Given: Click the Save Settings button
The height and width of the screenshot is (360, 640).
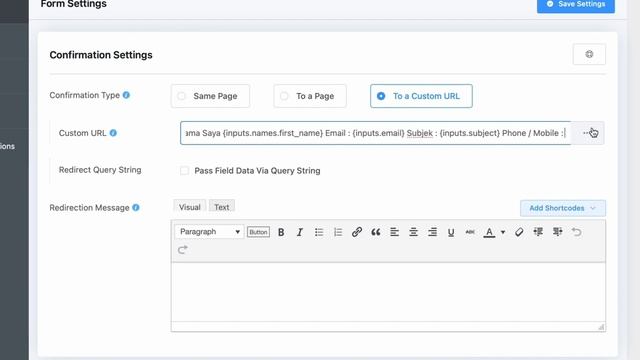Looking at the screenshot, I should 576,5.
